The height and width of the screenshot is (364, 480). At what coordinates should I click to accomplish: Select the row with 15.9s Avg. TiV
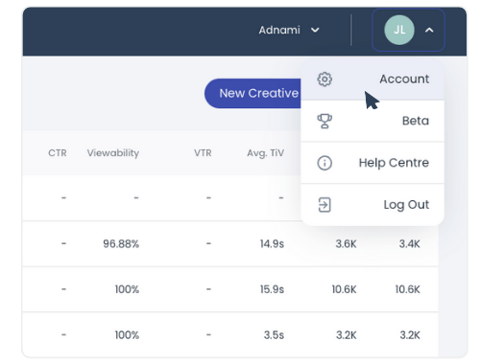point(230,289)
